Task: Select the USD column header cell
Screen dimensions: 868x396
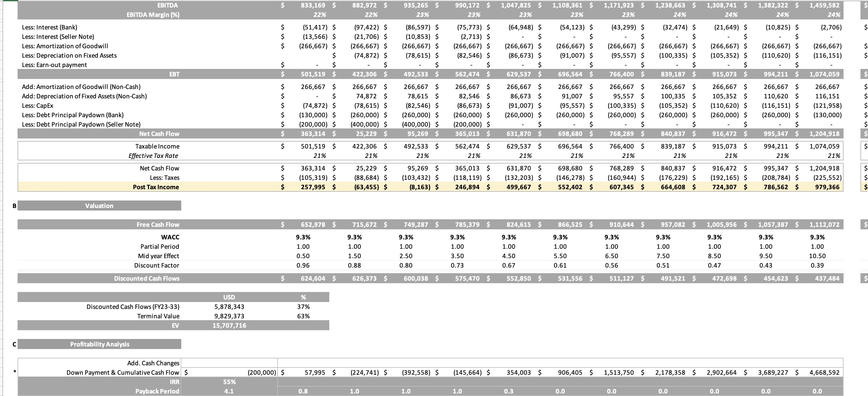Action: pyautogui.click(x=229, y=297)
